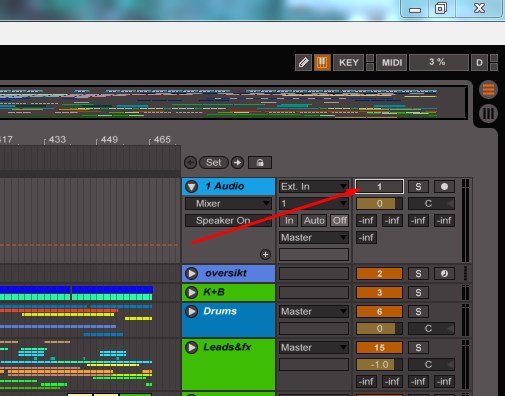505x396 pixels.
Task: Click the 449 bar marker in ruler
Action: click(109, 139)
